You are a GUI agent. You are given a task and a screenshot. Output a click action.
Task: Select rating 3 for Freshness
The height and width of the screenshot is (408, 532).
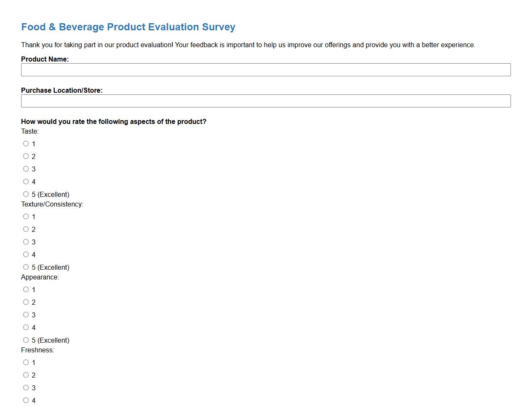pyautogui.click(x=26, y=387)
